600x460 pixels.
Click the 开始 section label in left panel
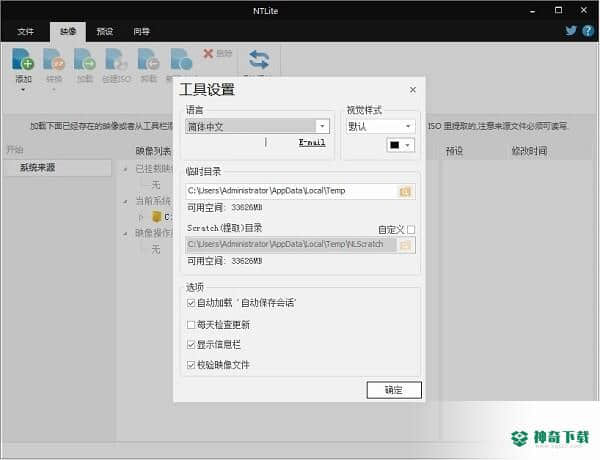[x=15, y=150]
